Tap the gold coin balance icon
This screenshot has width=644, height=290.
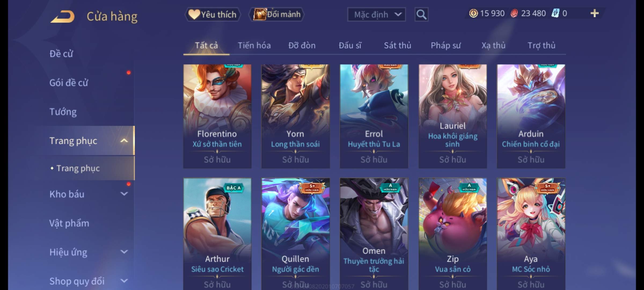click(473, 13)
